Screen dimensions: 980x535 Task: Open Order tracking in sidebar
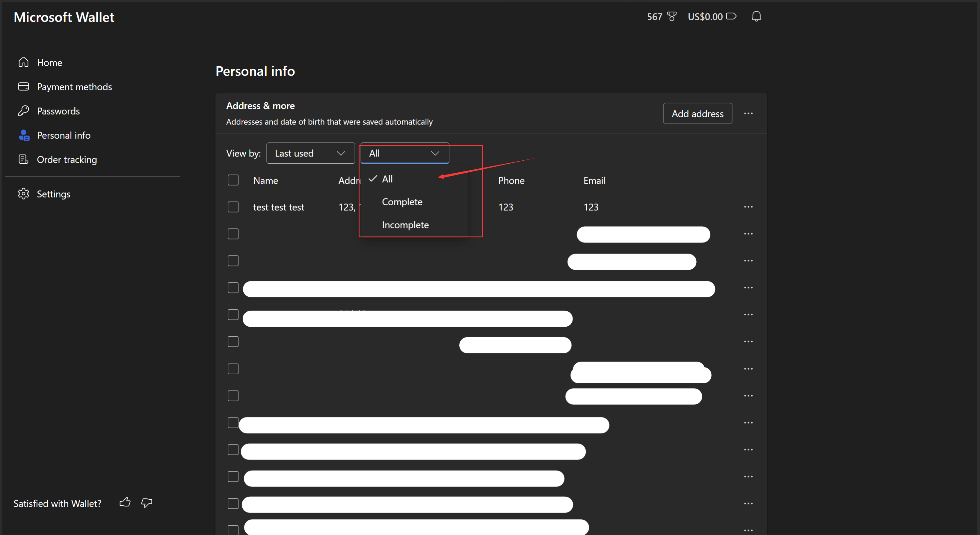pos(67,159)
